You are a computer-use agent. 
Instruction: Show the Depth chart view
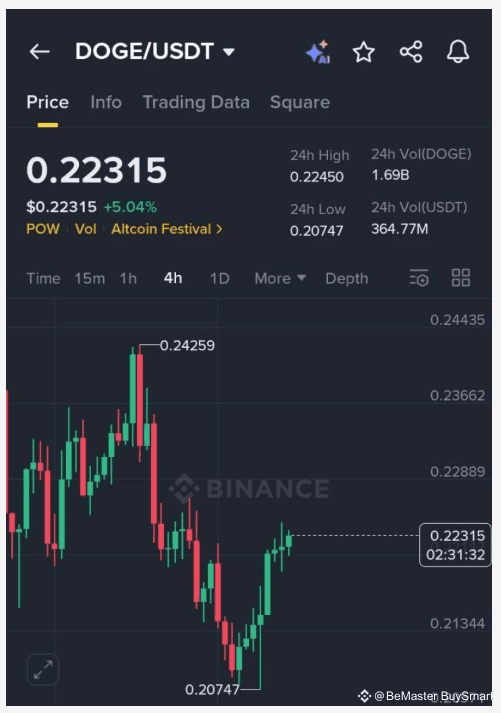coord(346,278)
